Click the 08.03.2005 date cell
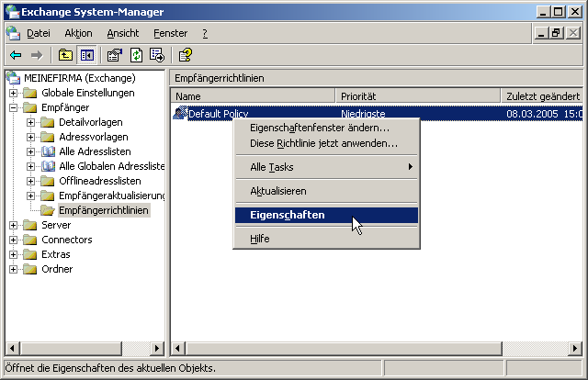This screenshot has height=380, width=588. (544, 114)
